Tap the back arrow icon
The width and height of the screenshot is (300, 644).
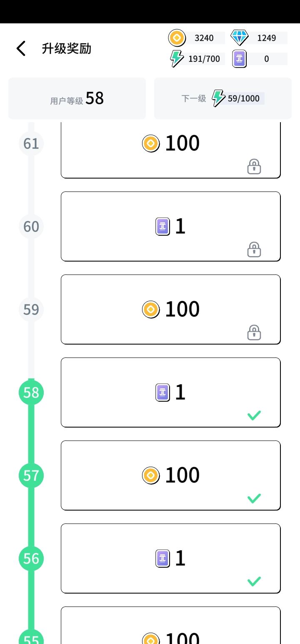(x=21, y=49)
